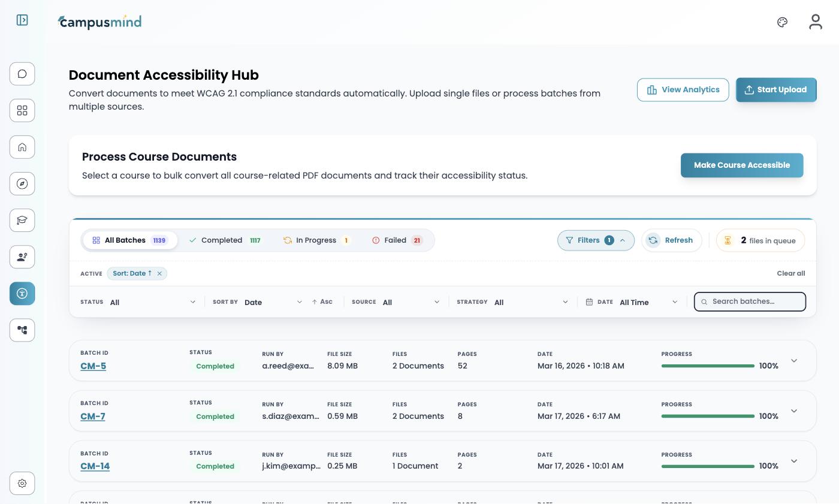This screenshot has width=839, height=504.
Task: Toggle the sidebar panel icon
Action: (22, 20)
